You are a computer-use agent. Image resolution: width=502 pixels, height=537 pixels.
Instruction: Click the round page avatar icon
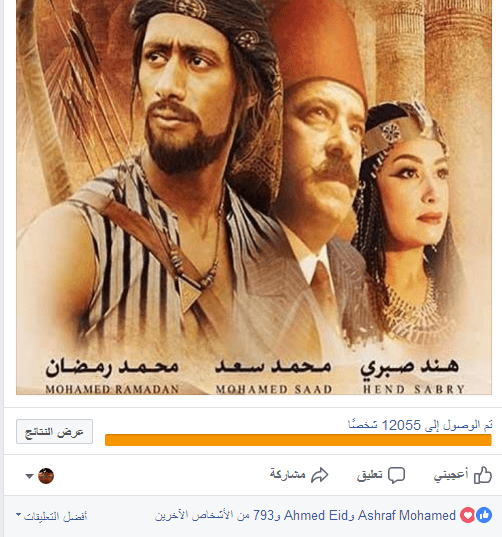click(46, 476)
